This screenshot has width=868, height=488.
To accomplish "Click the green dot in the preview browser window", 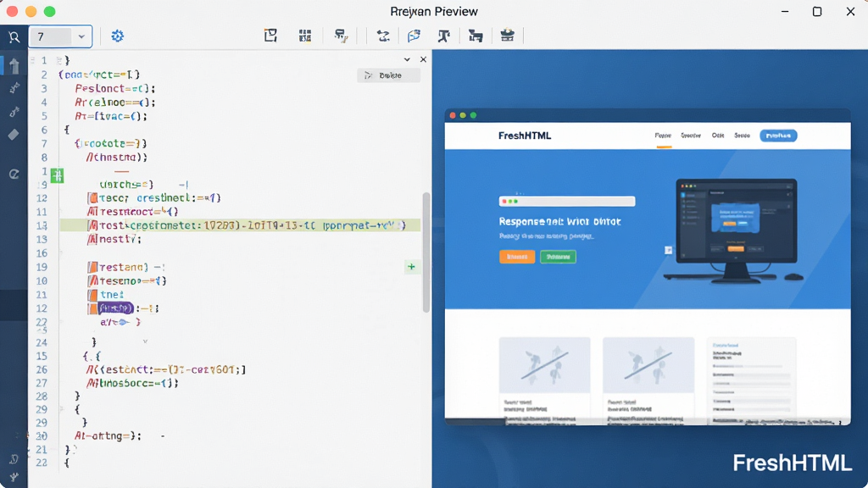I will coord(473,115).
